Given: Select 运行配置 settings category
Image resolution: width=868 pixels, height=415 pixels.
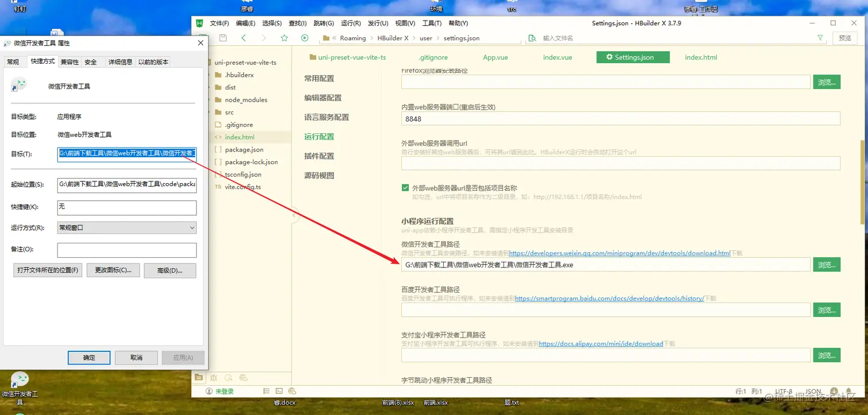Looking at the screenshot, I should 319,137.
